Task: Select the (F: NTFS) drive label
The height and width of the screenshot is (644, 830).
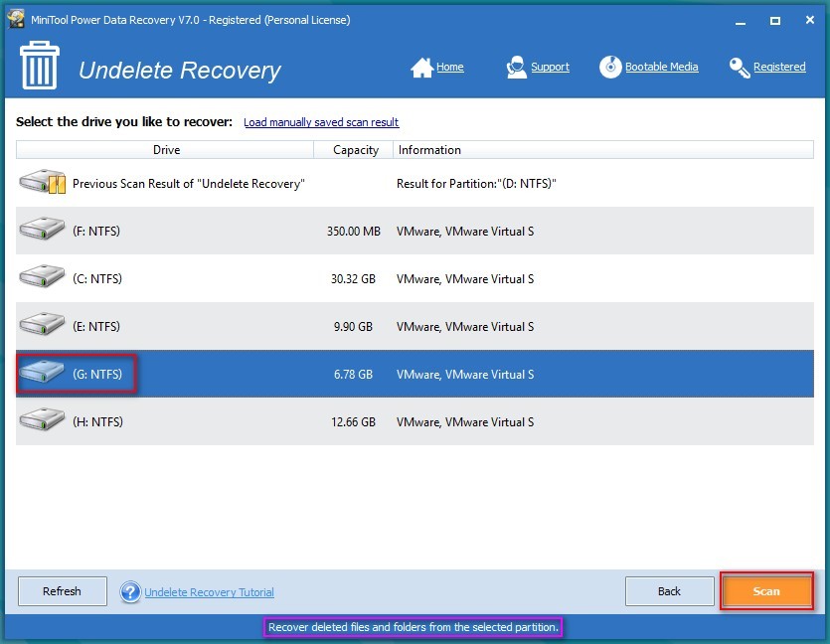Action: pyautogui.click(x=96, y=232)
